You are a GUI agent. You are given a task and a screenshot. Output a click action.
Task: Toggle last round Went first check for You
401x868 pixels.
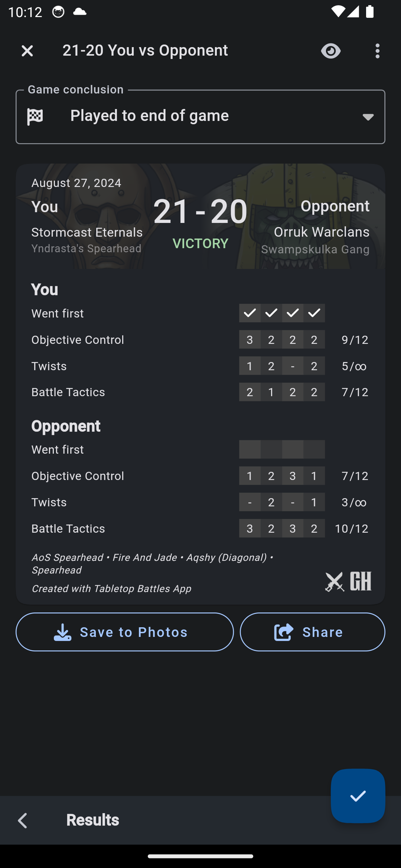(x=314, y=313)
